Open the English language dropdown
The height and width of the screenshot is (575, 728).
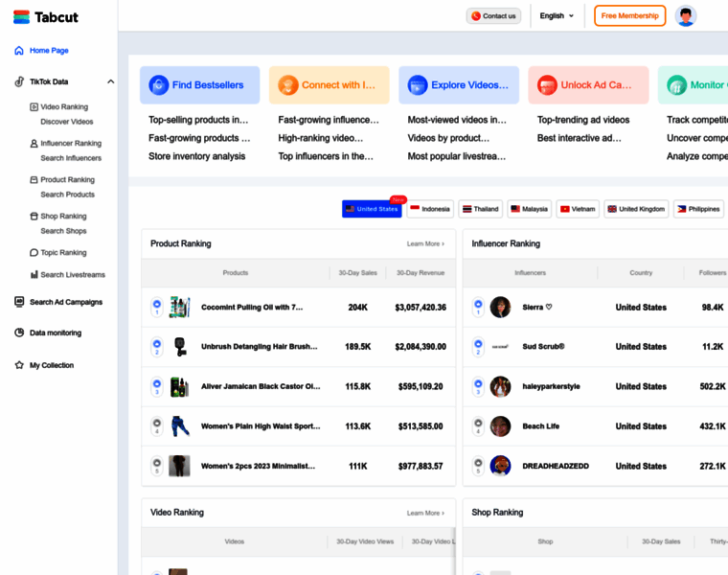click(557, 15)
